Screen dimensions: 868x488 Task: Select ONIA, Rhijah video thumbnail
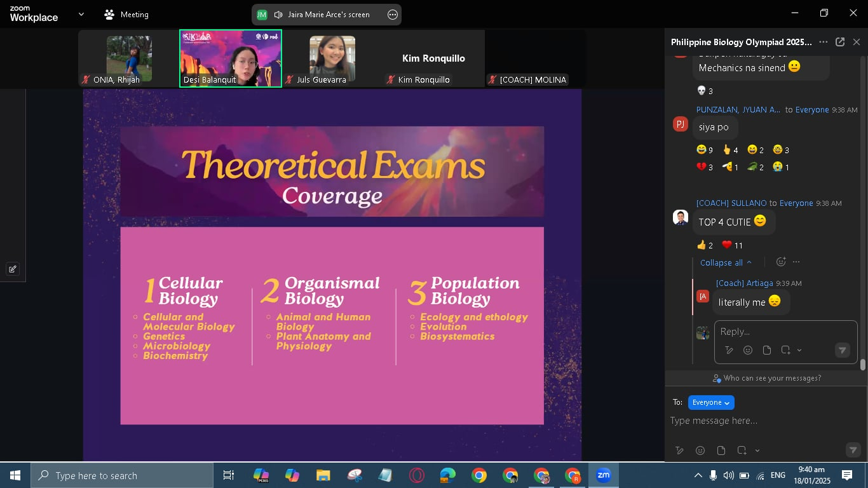pos(129,57)
